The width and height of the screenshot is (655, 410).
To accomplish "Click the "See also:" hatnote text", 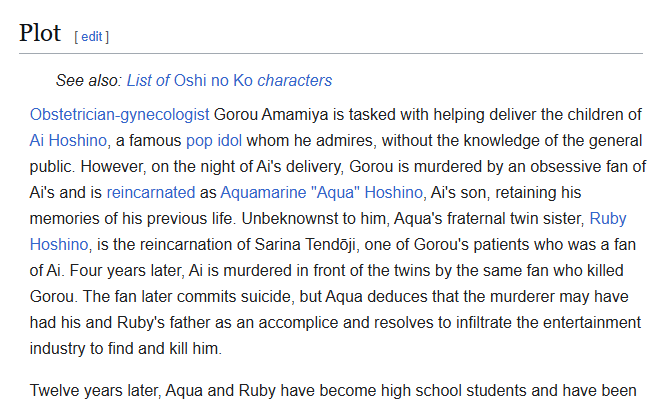I will 88,80.
